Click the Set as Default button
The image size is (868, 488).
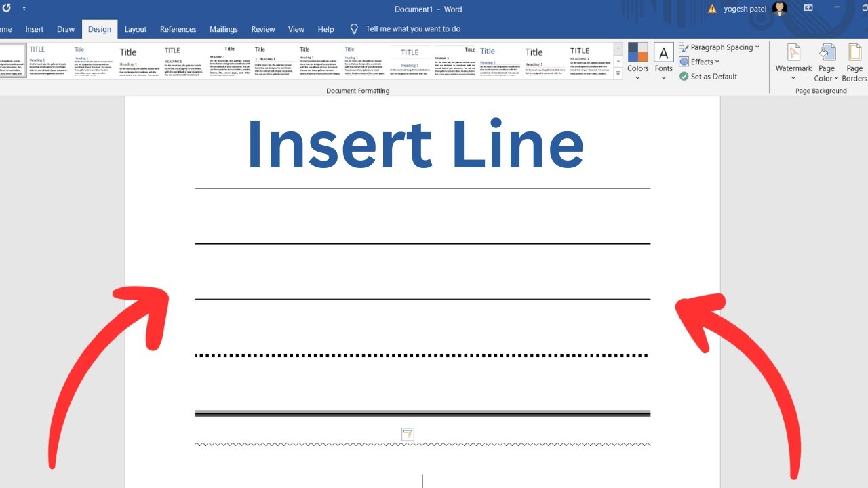tap(708, 77)
